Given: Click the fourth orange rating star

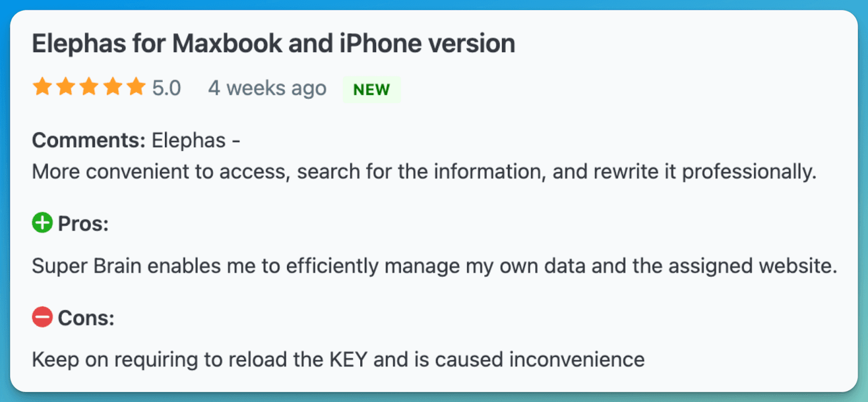Looking at the screenshot, I should tap(113, 87).
